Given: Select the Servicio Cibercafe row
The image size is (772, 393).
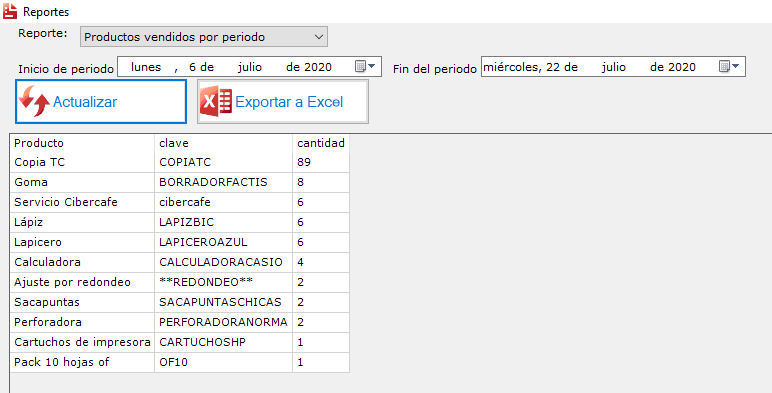Looking at the screenshot, I should click(179, 202).
